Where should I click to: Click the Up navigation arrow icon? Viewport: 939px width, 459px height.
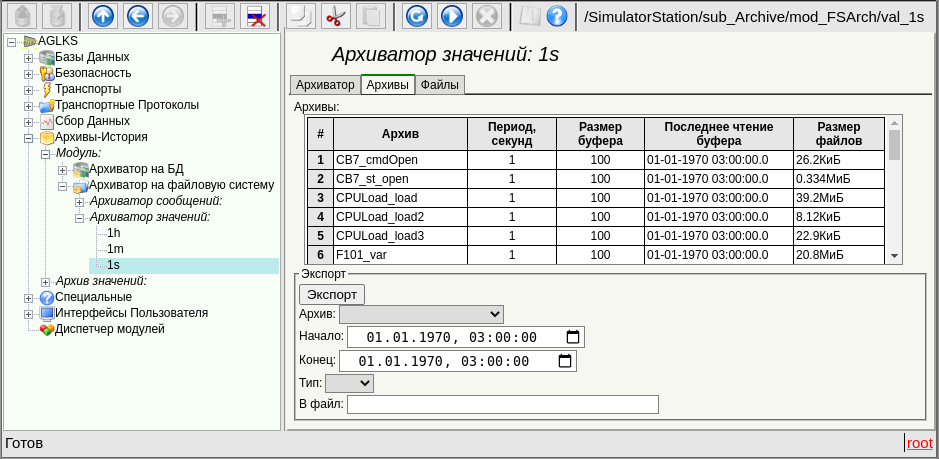pyautogui.click(x=103, y=16)
